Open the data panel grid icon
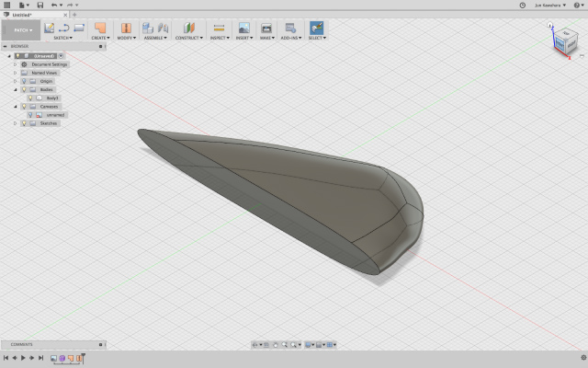588x368 pixels. (x=6, y=5)
